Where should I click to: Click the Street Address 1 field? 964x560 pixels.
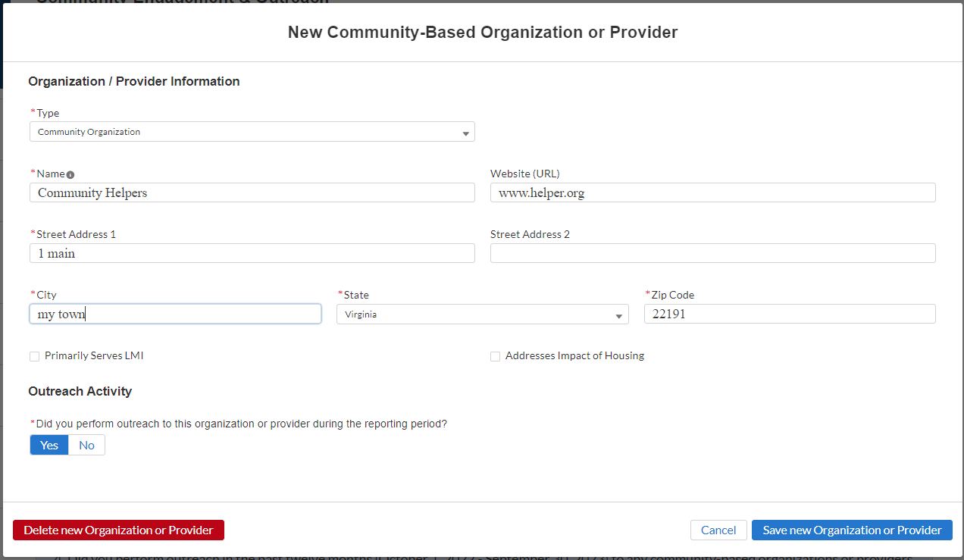pos(252,253)
